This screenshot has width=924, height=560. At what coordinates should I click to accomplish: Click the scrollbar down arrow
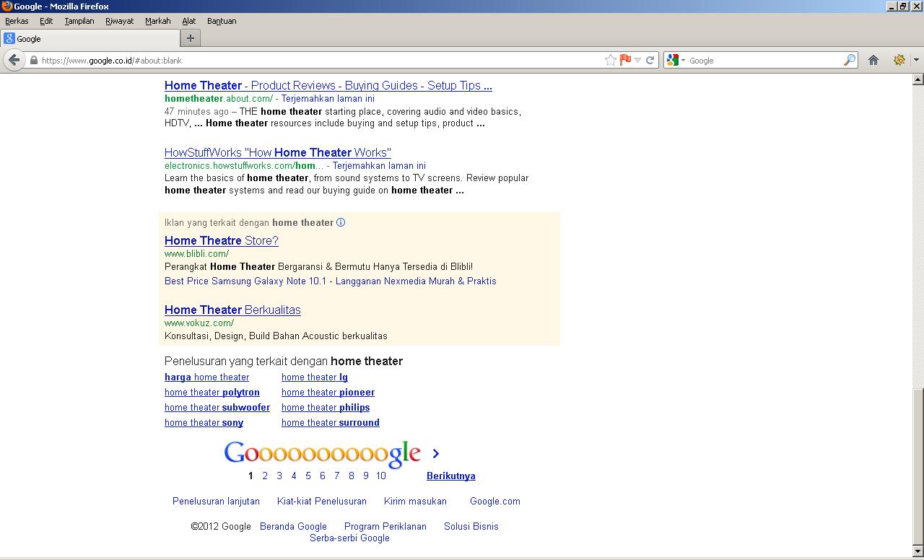[918, 551]
